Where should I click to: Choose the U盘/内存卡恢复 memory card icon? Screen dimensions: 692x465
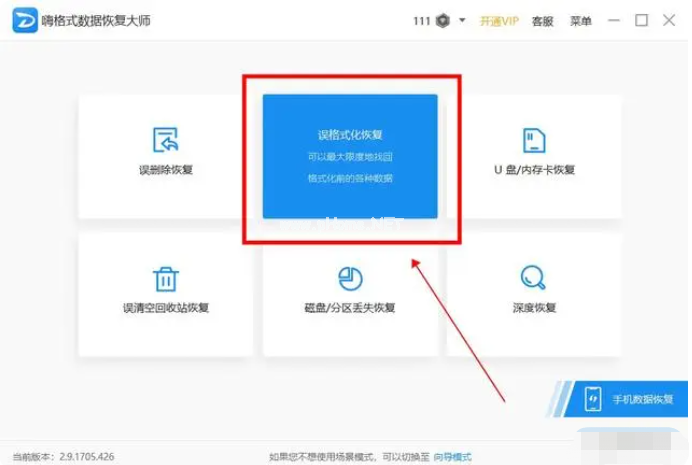[x=534, y=140]
